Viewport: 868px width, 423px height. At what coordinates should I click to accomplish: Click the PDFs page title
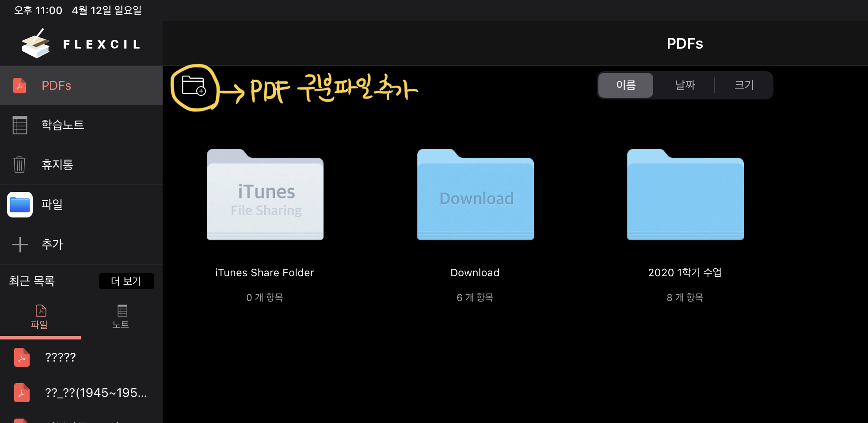tap(685, 43)
